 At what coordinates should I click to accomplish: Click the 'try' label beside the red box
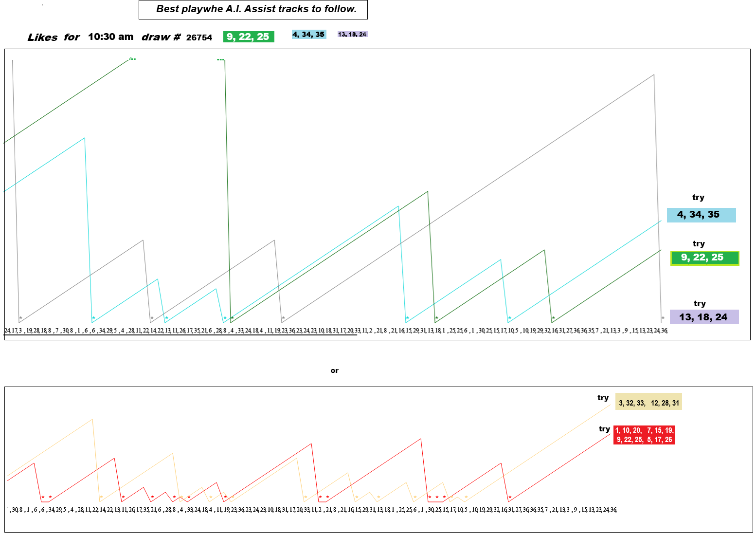(604, 429)
